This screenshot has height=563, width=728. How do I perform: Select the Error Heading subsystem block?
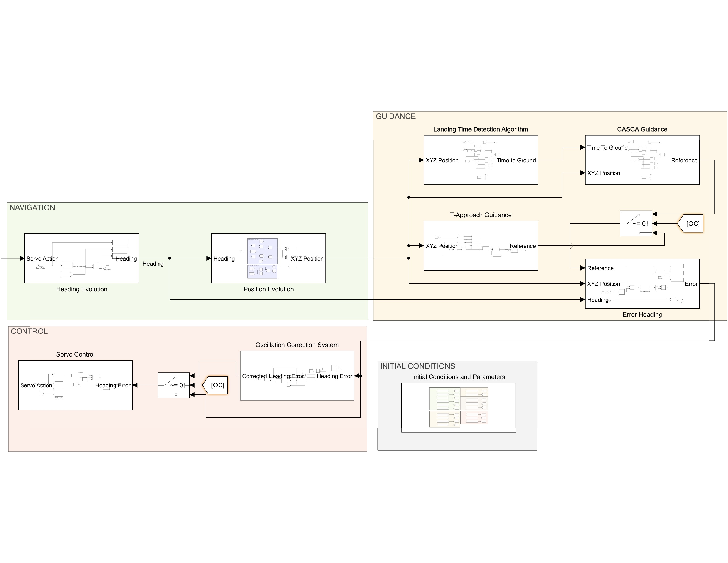(x=642, y=283)
